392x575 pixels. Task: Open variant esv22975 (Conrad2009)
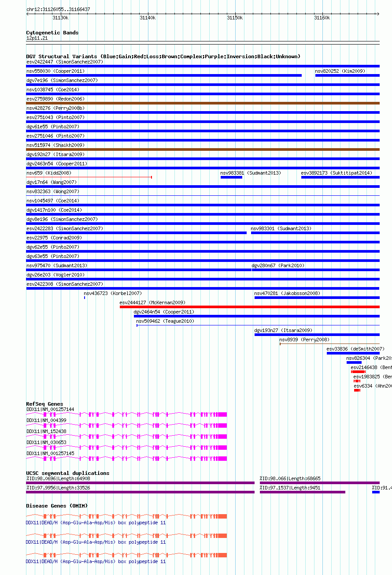54,238
